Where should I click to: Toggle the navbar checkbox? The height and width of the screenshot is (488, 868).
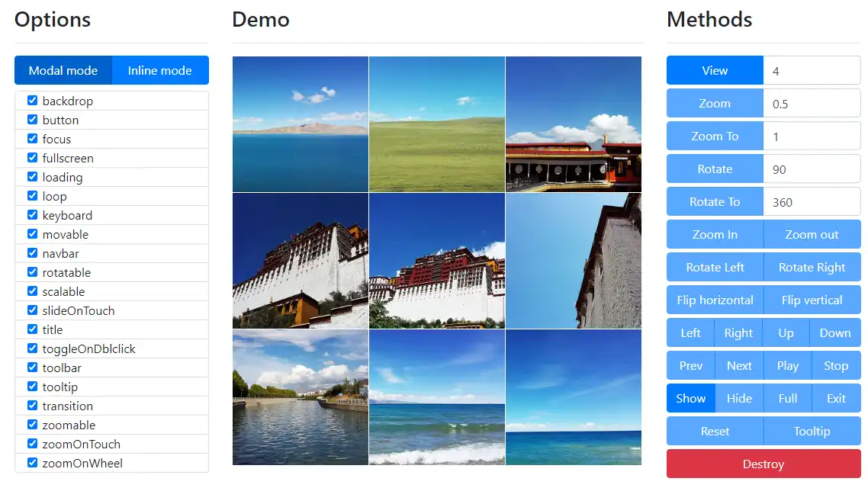click(x=33, y=253)
